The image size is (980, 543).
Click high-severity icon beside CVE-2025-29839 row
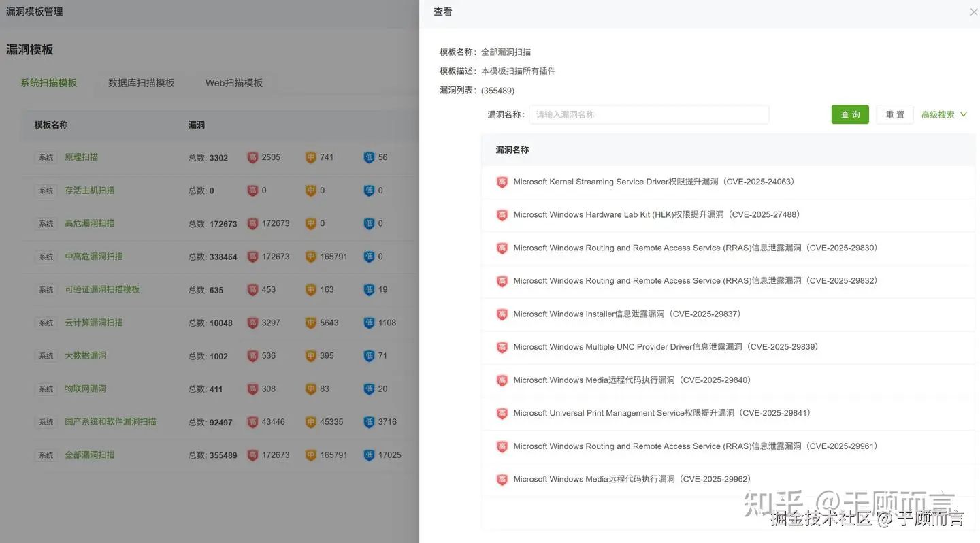click(502, 348)
